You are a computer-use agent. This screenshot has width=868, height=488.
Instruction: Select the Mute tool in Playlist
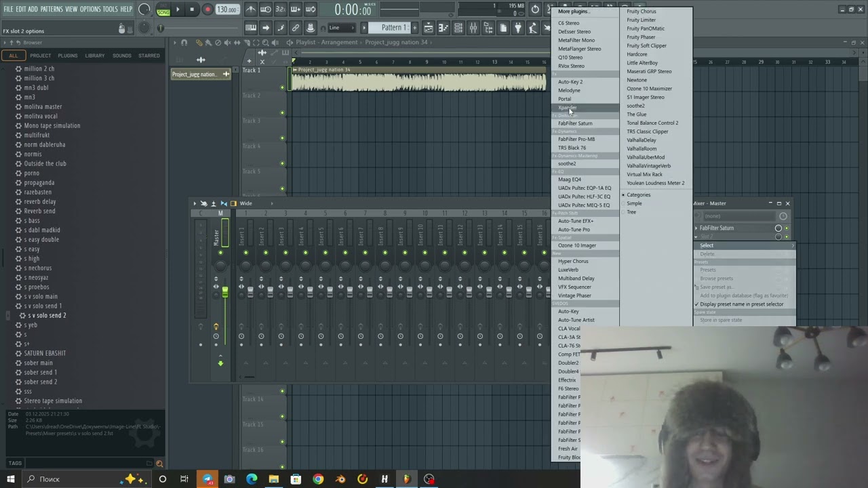pos(228,42)
